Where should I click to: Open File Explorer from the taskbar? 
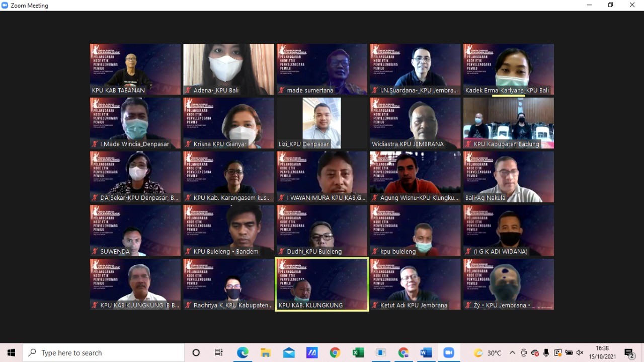(266, 353)
